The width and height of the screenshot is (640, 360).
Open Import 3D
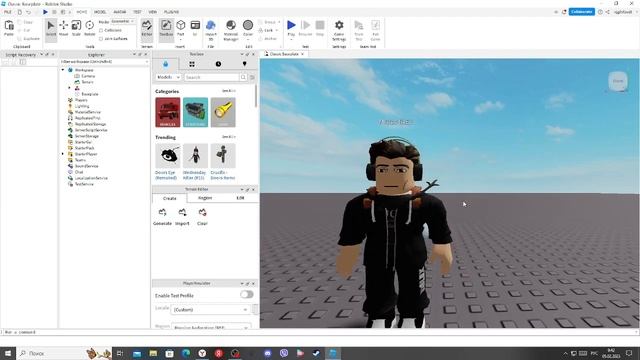tap(211, 30)
